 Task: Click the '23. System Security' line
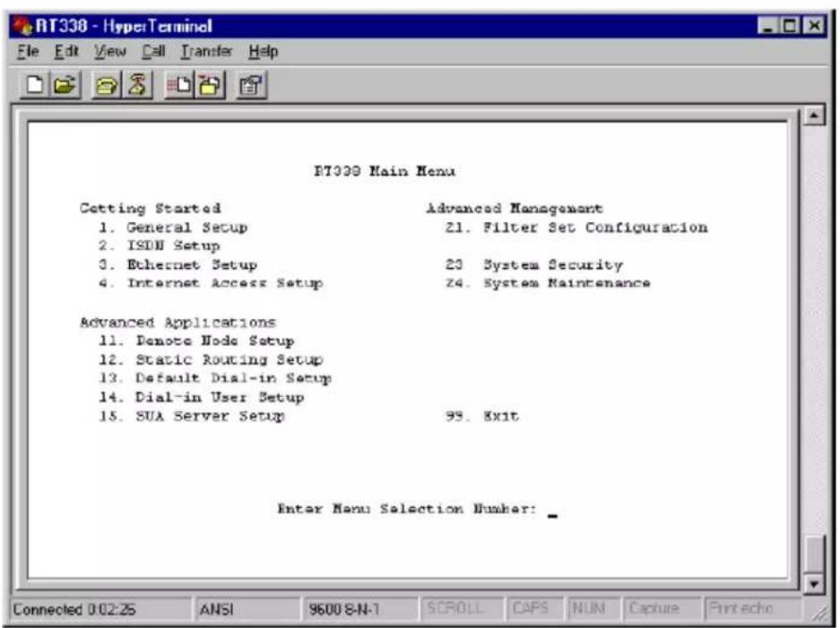534,264
